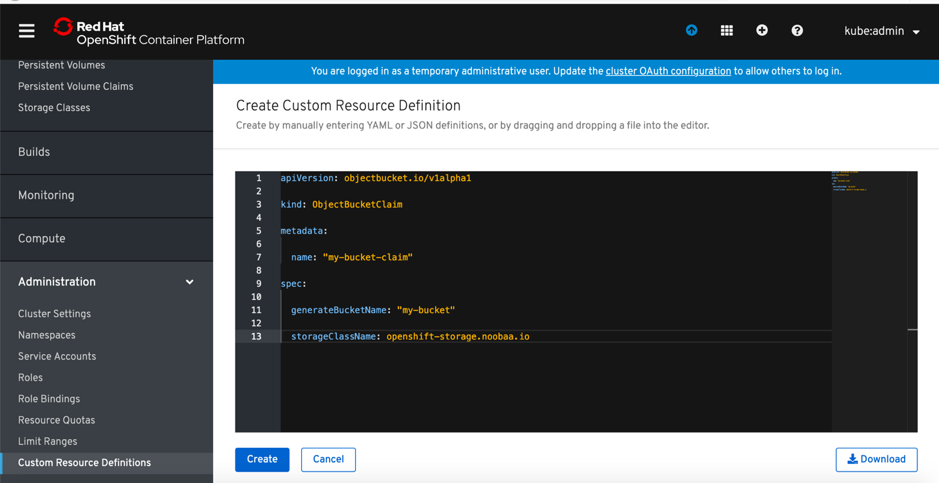The image size is (939, 483).
Task: Click the 'spec:' line in editor
Action: (x=293, y=284)
